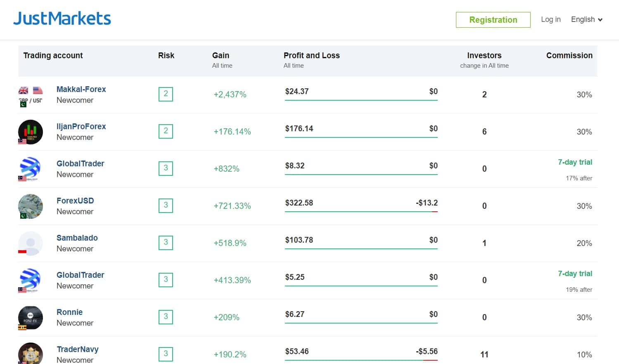Click risk 3 badge for GlobalTrader +413.39%
Viewport: 619px width, 364px height.
[166, 280]
